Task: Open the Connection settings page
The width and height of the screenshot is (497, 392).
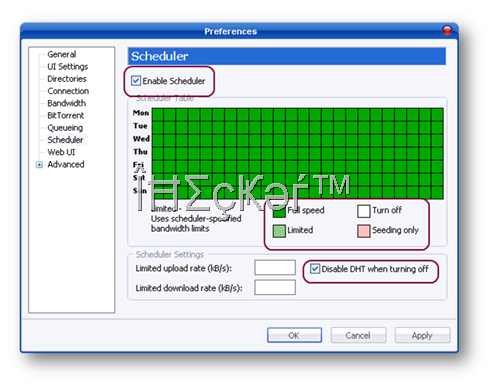Action: 68,91
